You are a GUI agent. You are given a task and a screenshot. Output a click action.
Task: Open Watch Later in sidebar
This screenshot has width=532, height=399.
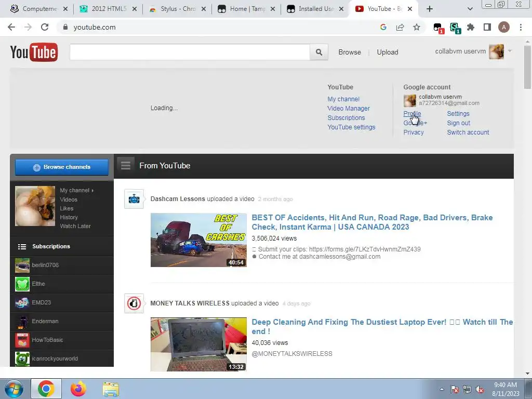point(75,226)
